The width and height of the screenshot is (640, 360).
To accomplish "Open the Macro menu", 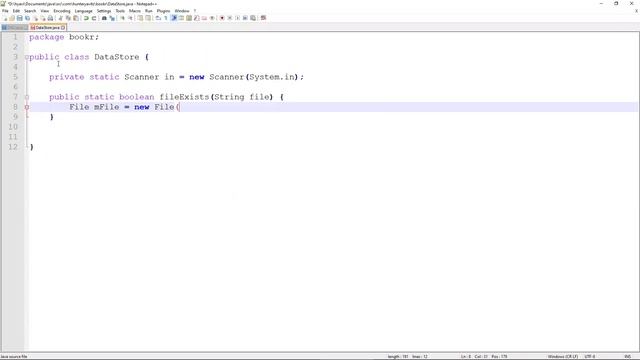I will click(x=135, y=11).
